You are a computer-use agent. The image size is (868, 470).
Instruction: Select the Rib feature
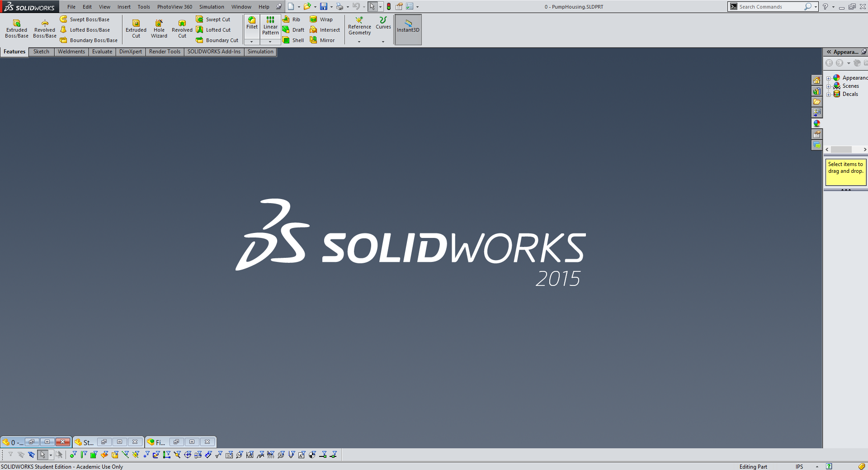coord(291,19)
